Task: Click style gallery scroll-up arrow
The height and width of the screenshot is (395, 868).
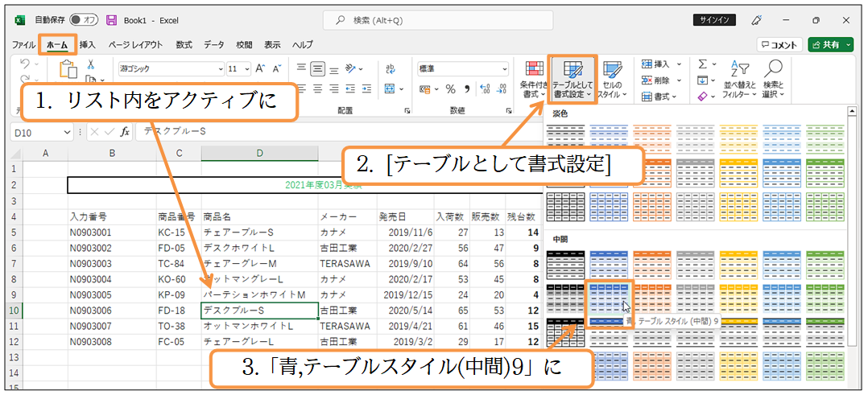Action: pyautogui.click(x=853, y=113)
